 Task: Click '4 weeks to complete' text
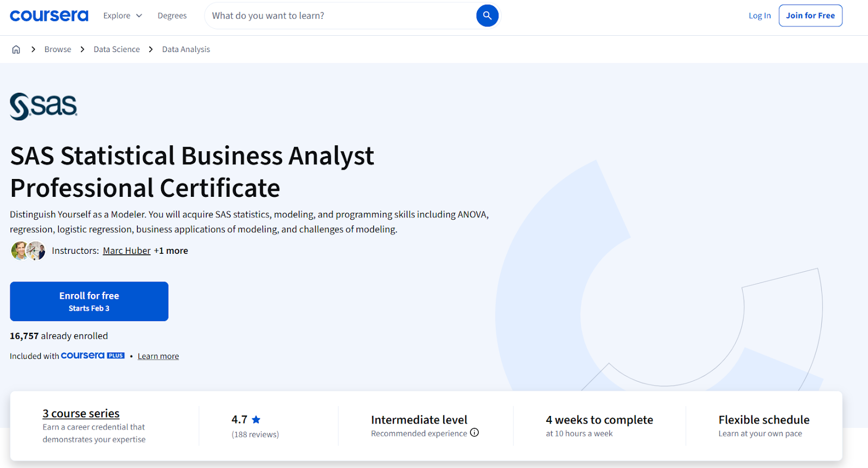click(599, 420)
